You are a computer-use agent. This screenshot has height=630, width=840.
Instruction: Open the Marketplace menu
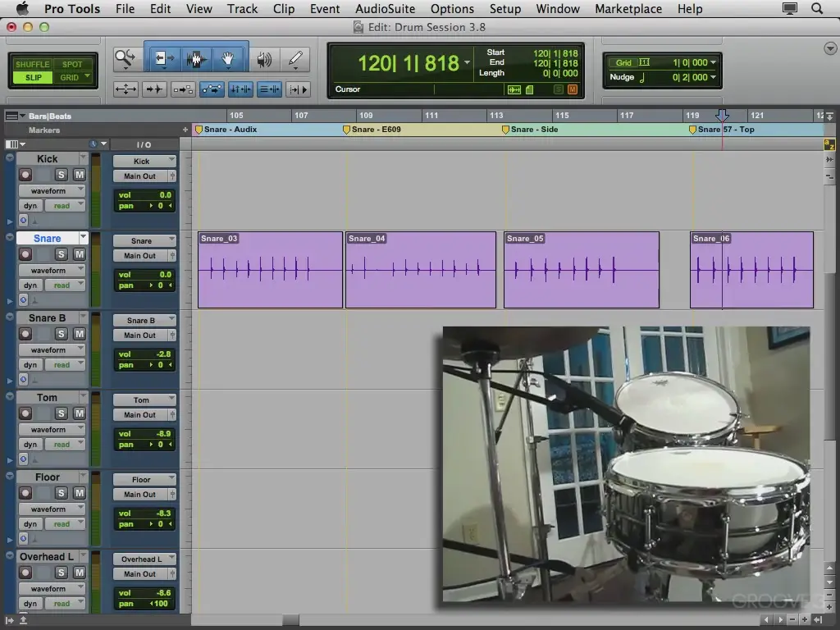(x=628, y=8)
